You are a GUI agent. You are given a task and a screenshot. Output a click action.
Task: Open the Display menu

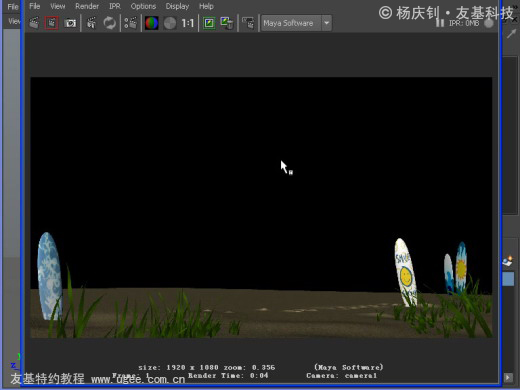(177, 6)
